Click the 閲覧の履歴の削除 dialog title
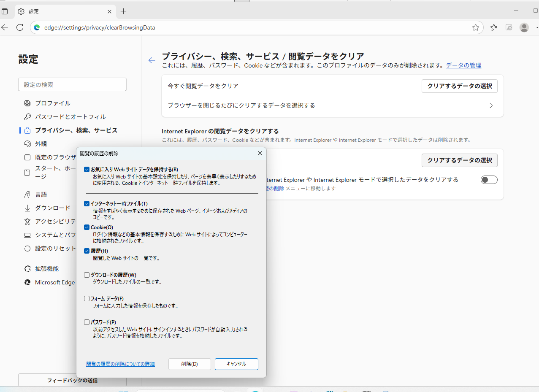 (x=99, y=153)
